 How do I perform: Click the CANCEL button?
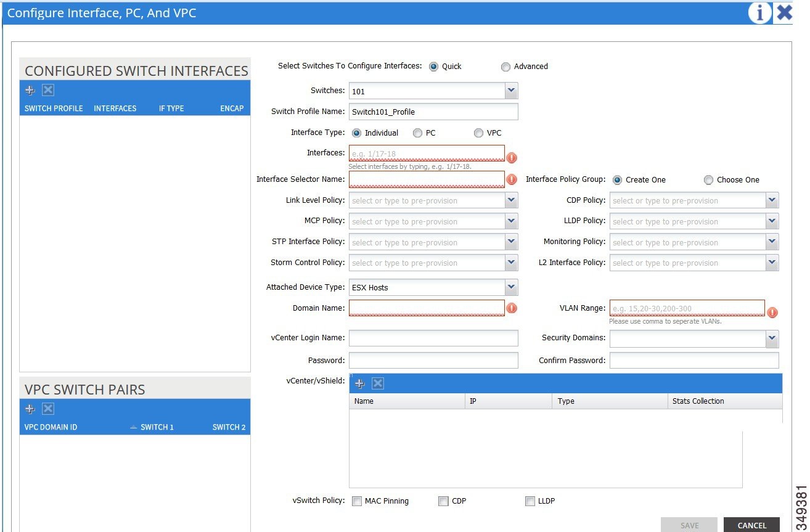coord(751,525)
